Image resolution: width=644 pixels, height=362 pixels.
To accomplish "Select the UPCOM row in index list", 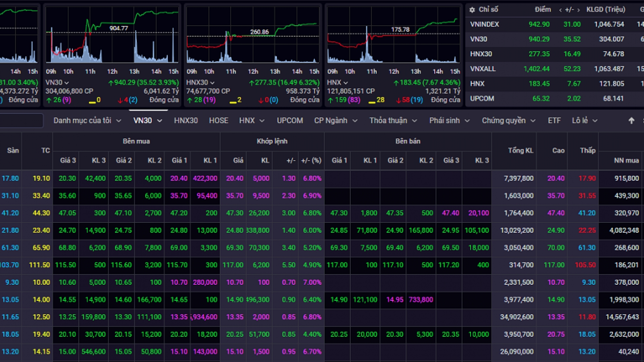I will 555,99.
